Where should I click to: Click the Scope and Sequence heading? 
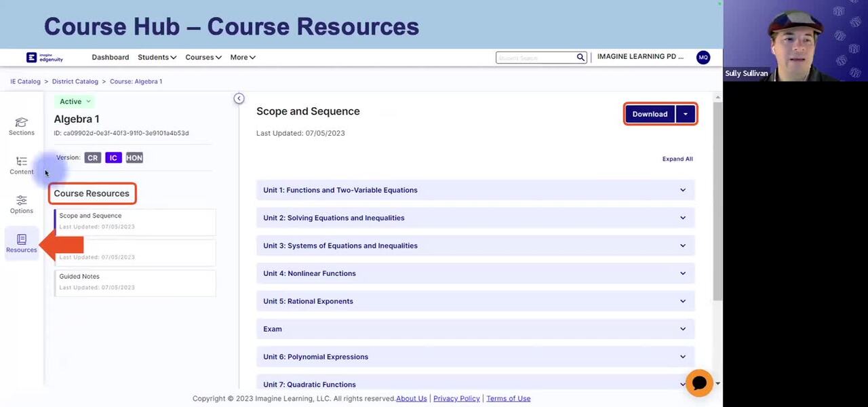click(x=308, y=111)
